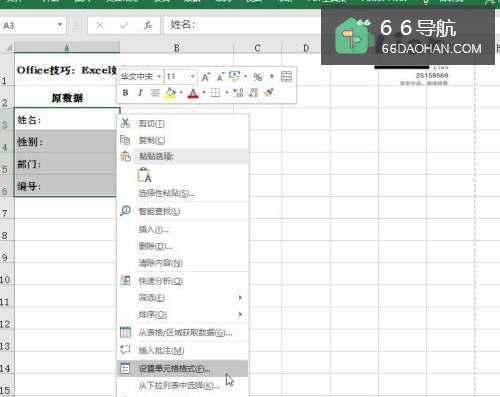Viewport: 500px width, 397px height.
Task: Click the paste keep text only icon
Action: point(144,175)
